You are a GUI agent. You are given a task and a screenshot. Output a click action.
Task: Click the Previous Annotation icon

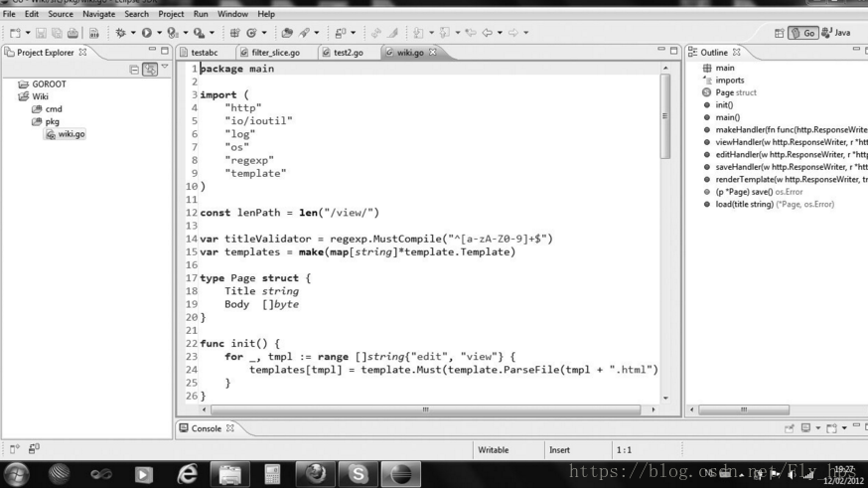pos(445,33)
